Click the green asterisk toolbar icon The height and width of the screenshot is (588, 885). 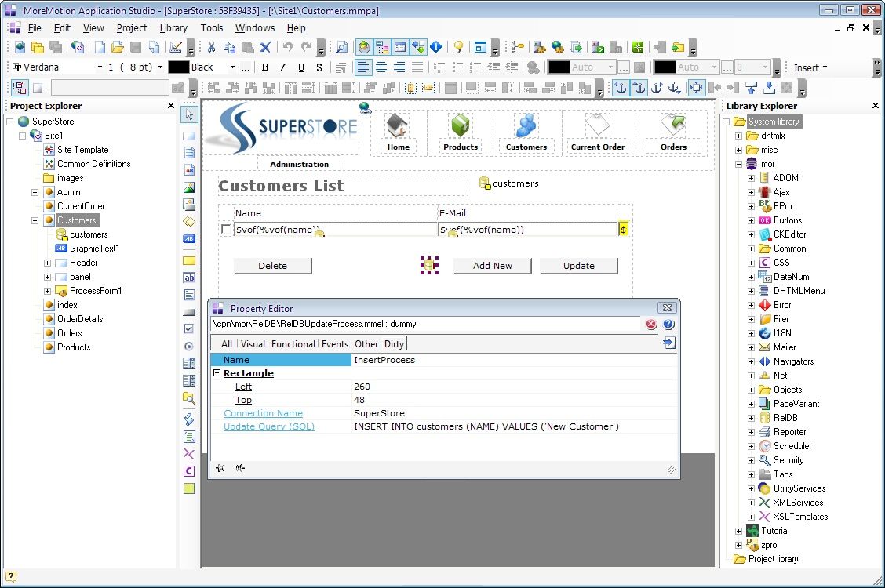[x=639, y=47]
